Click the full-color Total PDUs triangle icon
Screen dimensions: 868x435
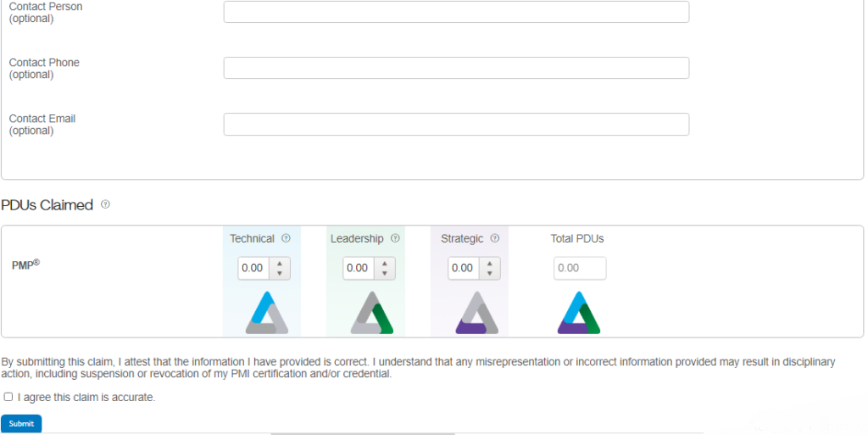pyautogui.click(x=579, y=312)
